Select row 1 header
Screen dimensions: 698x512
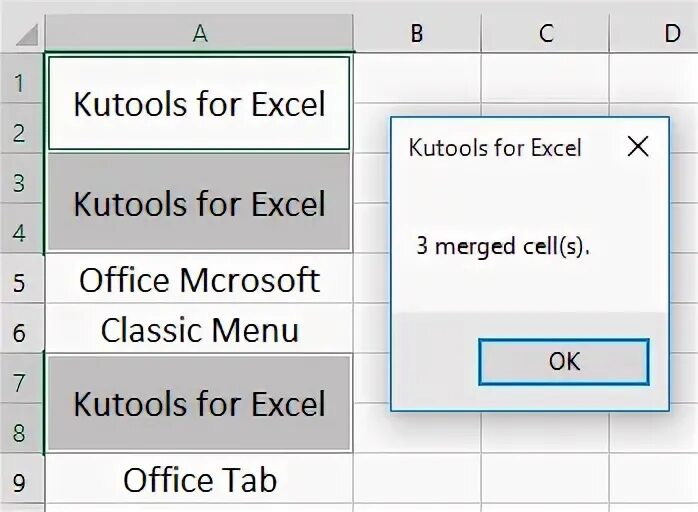[x=21, y=83]
